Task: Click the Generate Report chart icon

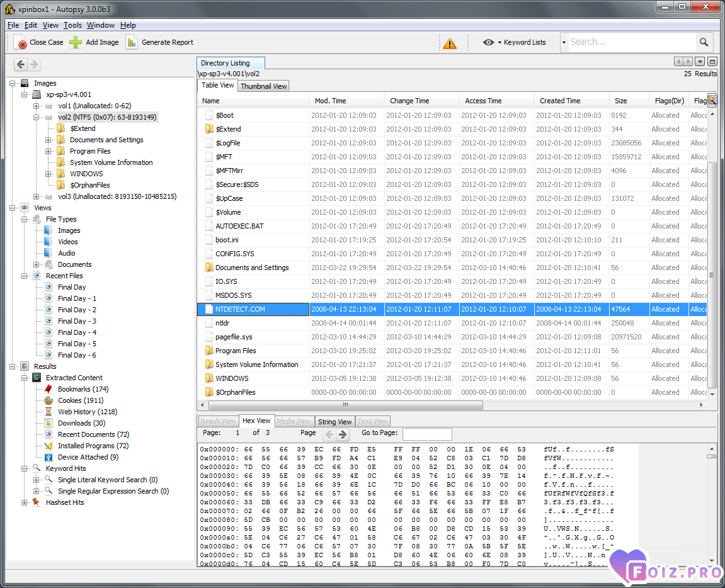Action: pos(132,42)
